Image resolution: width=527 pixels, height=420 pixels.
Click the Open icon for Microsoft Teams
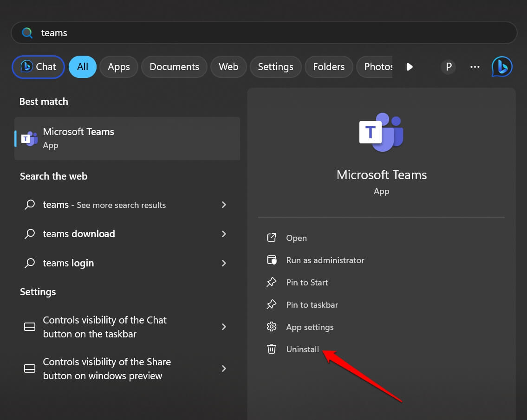272,238
